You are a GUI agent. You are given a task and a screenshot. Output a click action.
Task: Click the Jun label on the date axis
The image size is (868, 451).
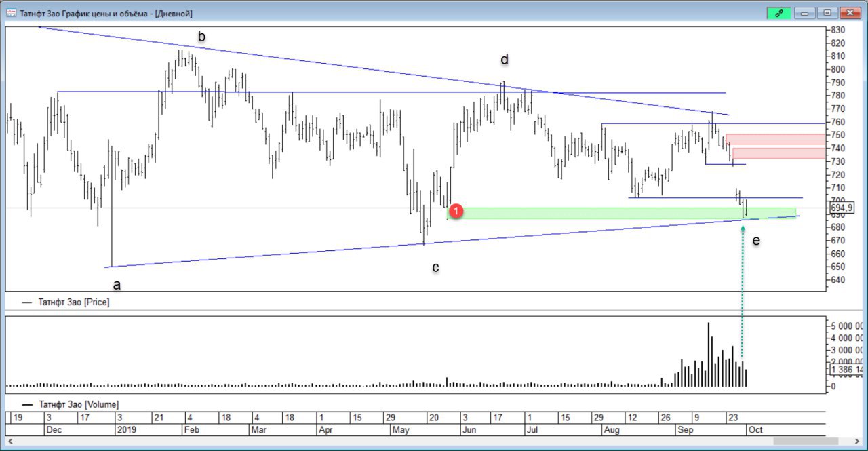click(x=469, y=430)
